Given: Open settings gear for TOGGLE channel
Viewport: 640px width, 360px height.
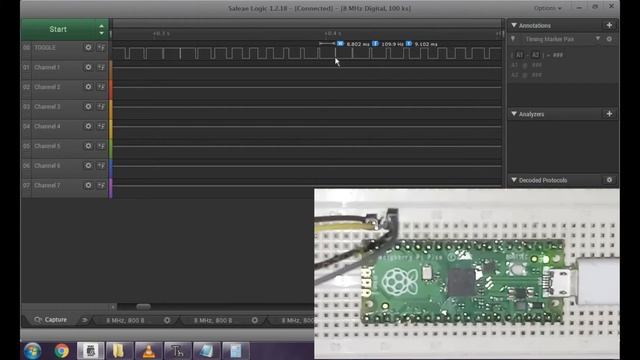Looking at the screenshot, I should pos(88,47).
